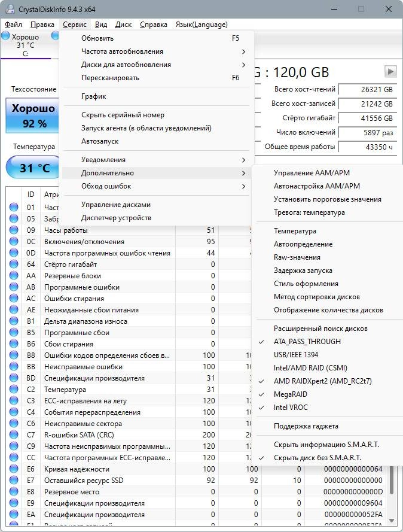Click status orb next to Неисправимые ошибки
Viewport: 403px width, 532px height.
click(14, 366)
